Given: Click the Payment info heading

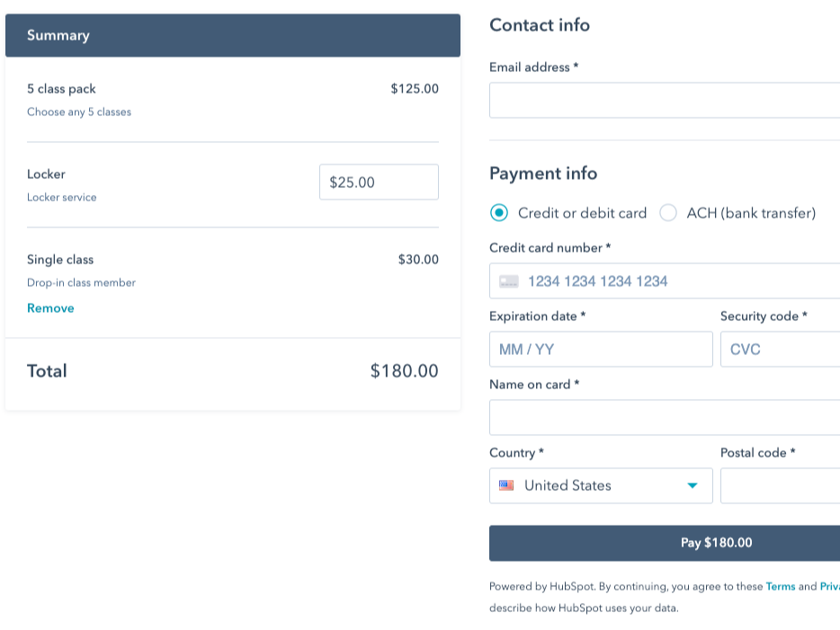Looking at the screenshot, I should (x=543, y=173).
